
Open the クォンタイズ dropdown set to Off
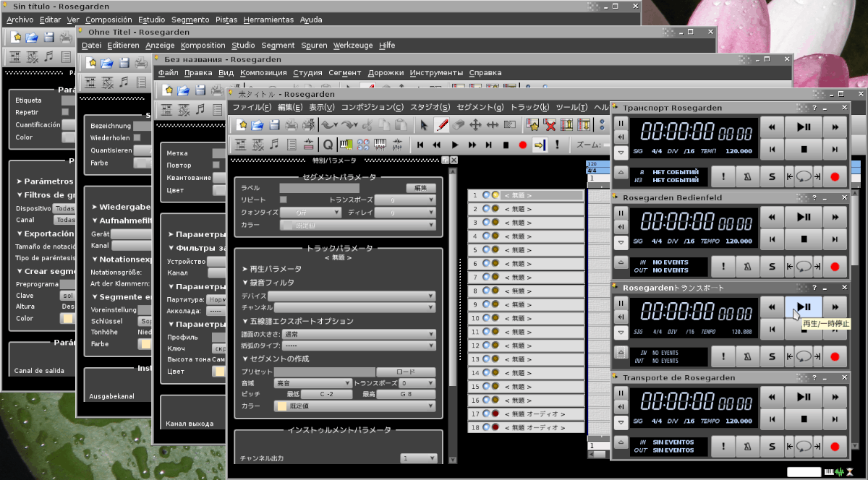tap(310, 213)
